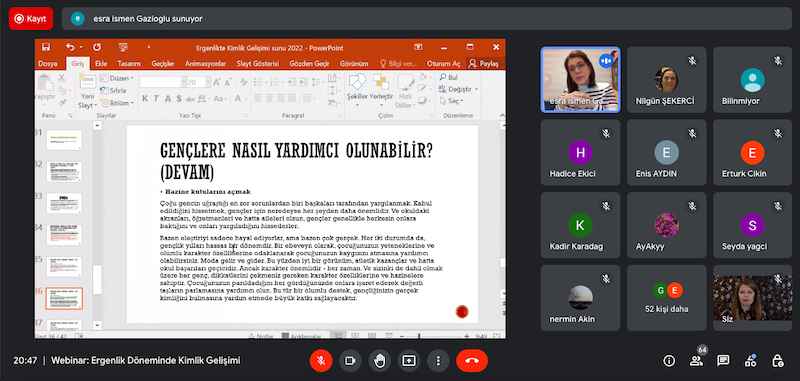Click the red Kayıt recording indicator
Screen dimensions: 800x381
[31, 19]
